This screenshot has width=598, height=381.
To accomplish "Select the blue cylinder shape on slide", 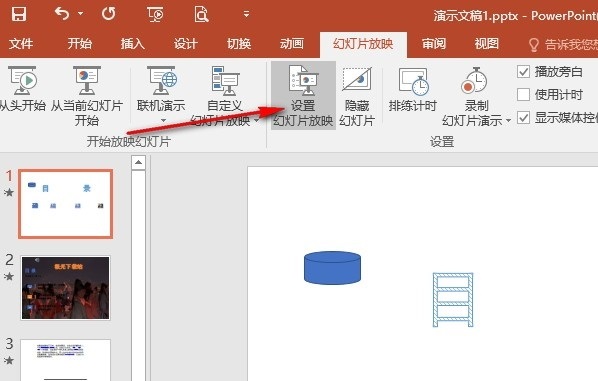I will tap(332, 268).
